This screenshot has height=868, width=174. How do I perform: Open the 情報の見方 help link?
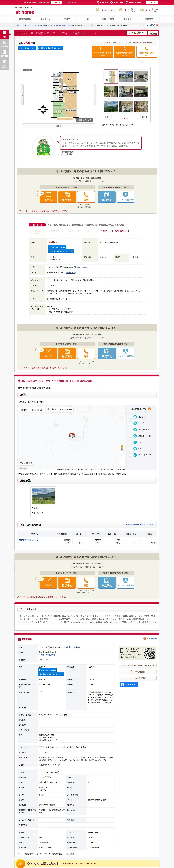(x=151, y=25)
